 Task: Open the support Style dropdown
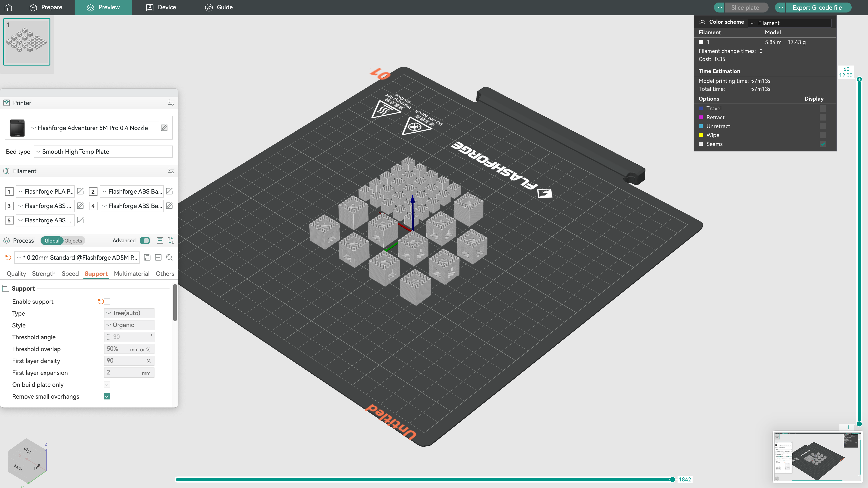129,325
